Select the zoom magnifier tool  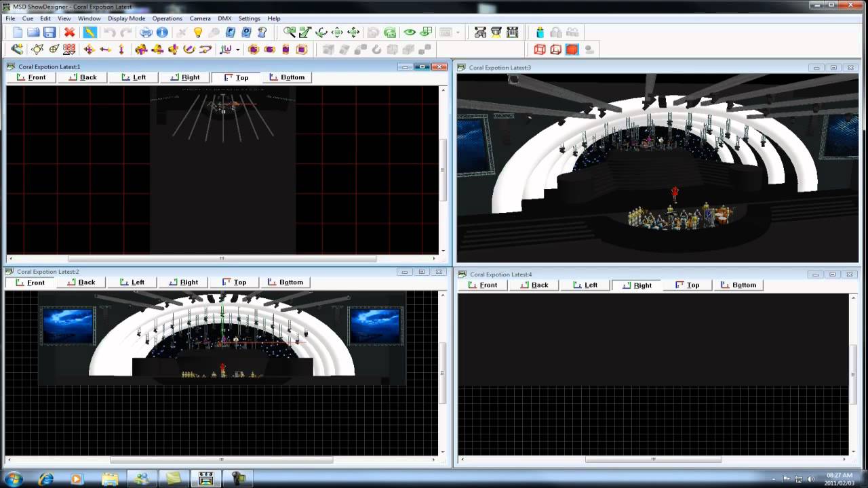[x=290, y=33]
